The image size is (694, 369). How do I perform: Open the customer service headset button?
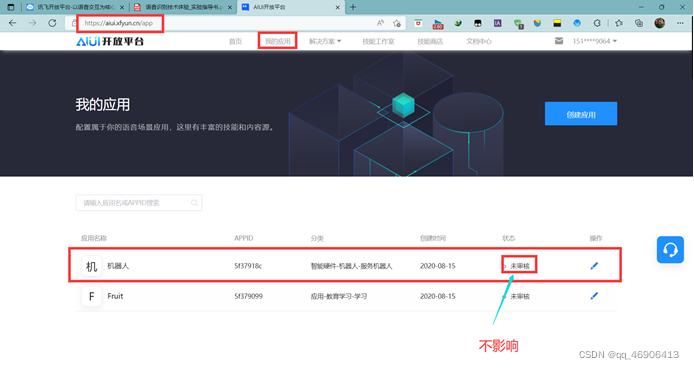pos(670,250)
